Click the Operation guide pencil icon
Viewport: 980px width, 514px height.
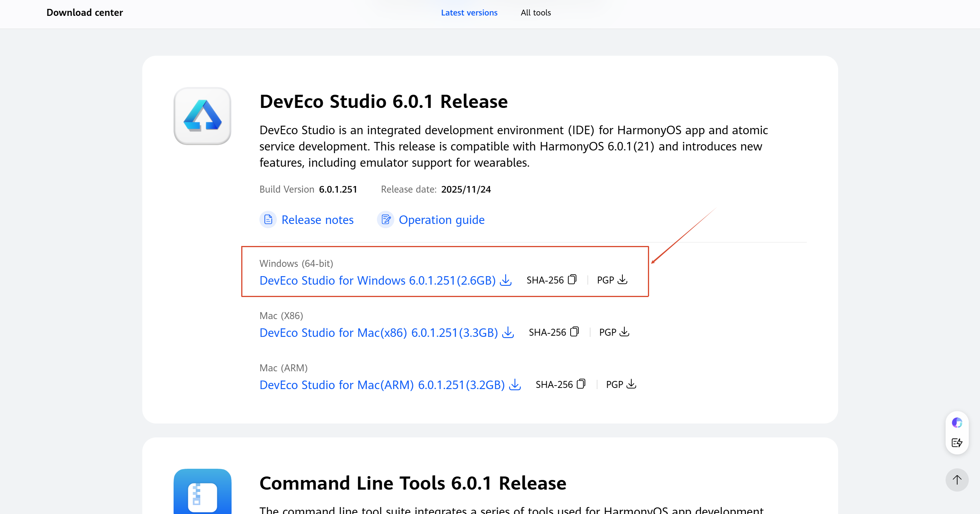385,220
